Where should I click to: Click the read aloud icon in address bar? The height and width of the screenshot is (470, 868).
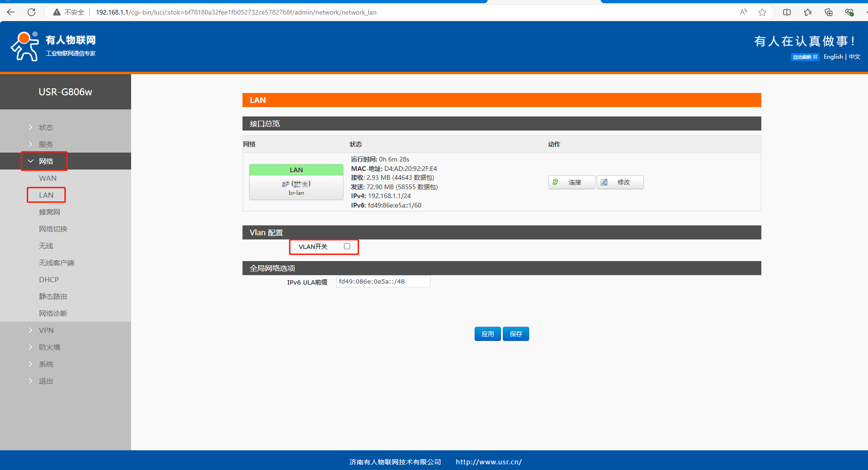(x=743, y=12)
